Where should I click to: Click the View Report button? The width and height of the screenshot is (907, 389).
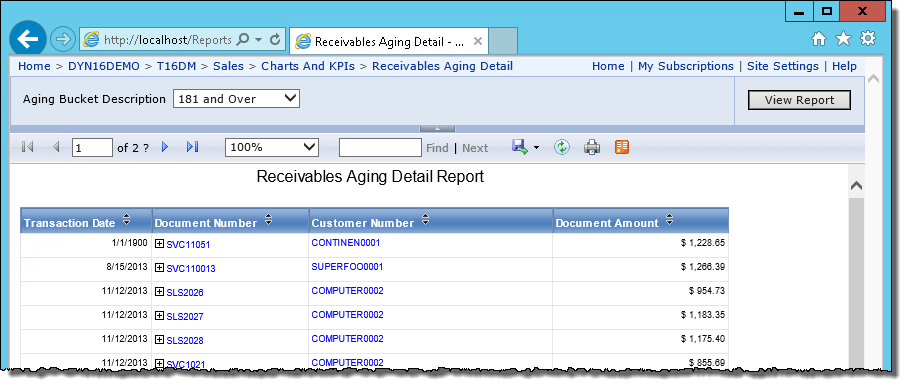click(799, 100)
